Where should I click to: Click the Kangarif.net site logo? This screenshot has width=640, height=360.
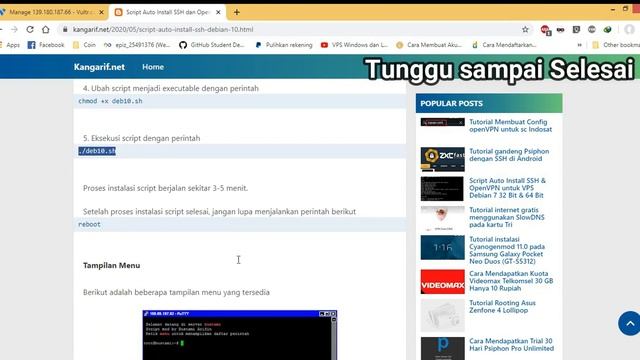[x=99, y=67]
